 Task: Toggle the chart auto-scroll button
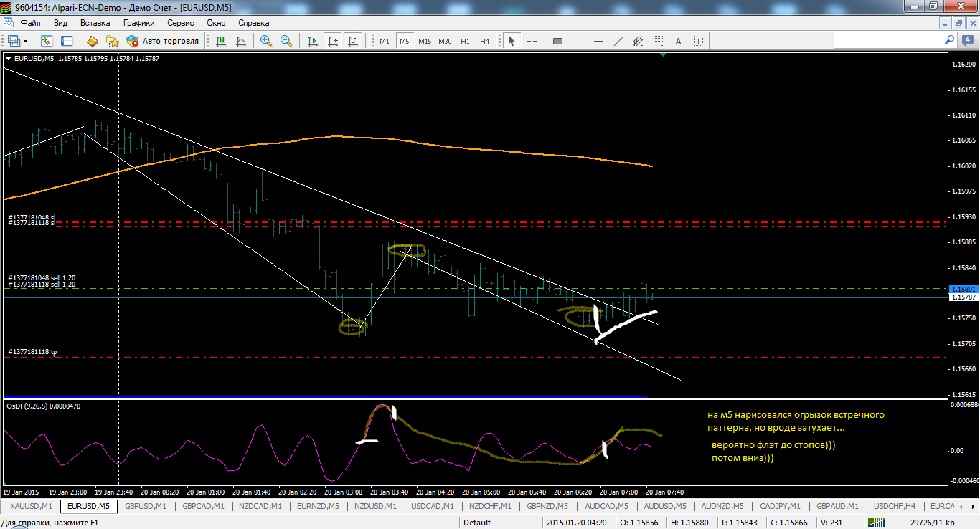pyautogui.click(x=313, y=41)
